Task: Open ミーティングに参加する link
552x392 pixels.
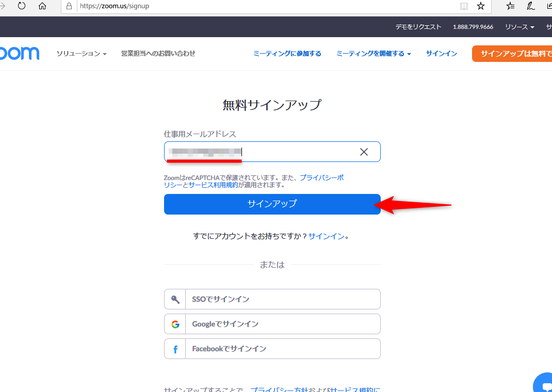Action: 287,54
